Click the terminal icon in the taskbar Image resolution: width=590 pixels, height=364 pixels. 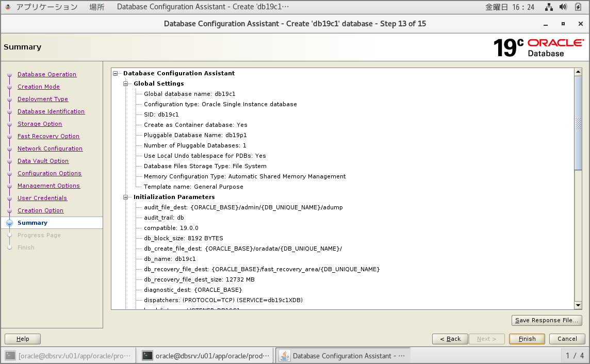147,355
